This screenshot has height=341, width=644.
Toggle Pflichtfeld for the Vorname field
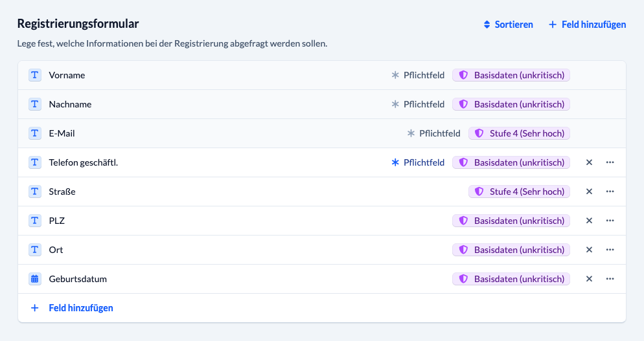coord(418,75)
